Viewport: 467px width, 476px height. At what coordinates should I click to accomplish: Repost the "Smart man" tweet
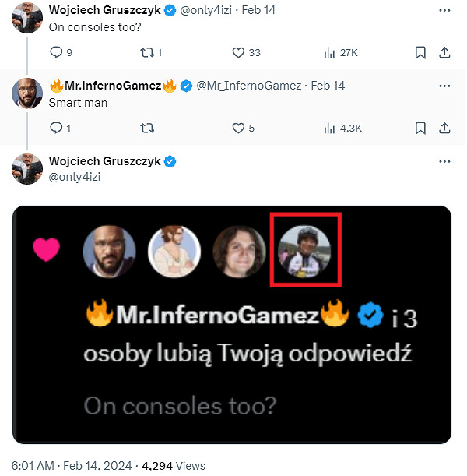click(x=146, y=128)
